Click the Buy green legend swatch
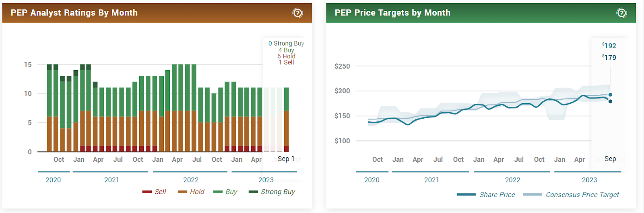Viewport: 644px width, 213px height. 218,192
